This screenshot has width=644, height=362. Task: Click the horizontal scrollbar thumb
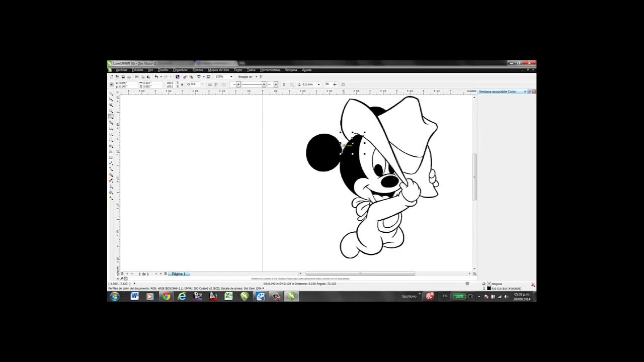[360, 274]
